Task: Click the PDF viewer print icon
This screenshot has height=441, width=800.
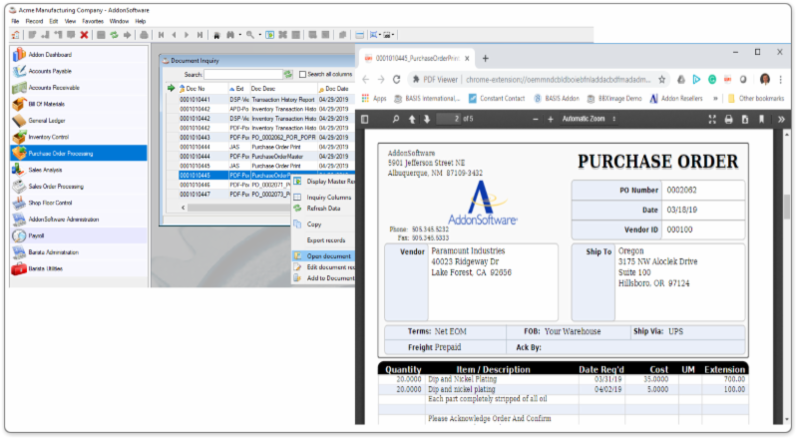Action: coord(728,119)
